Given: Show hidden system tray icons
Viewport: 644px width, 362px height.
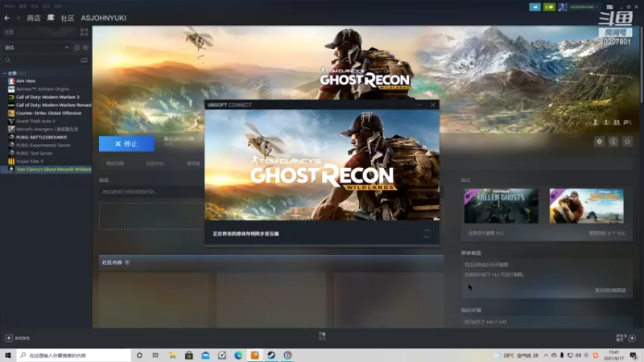Looking at the screenshot, I should click(546, 356).
